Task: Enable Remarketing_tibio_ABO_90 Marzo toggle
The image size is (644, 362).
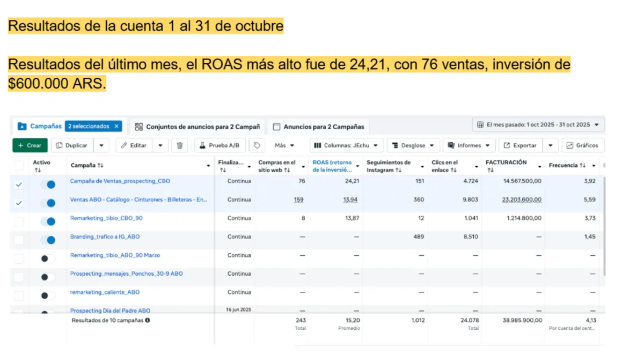Action: (48, 258)
